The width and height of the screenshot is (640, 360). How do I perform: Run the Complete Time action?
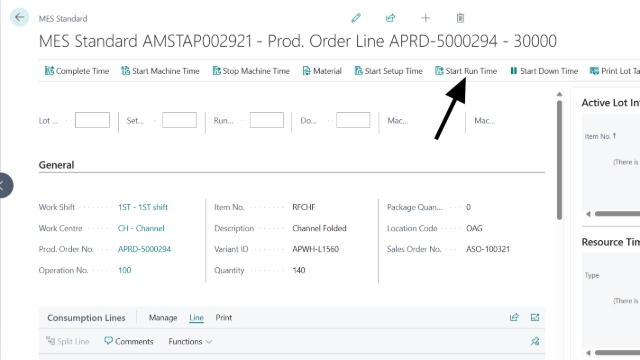point(77,71)
